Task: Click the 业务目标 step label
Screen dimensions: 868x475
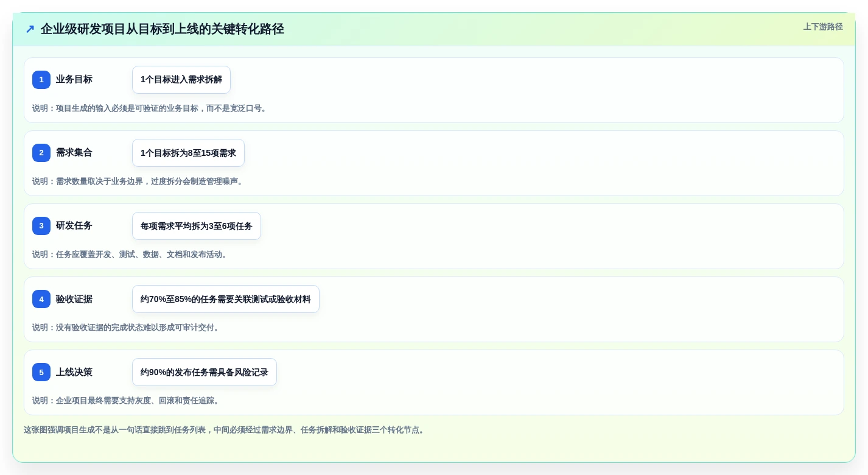Action: (x=74, y=80)
